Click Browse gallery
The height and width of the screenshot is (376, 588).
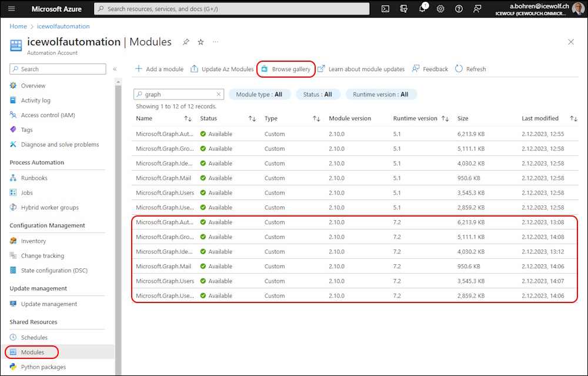286,69
